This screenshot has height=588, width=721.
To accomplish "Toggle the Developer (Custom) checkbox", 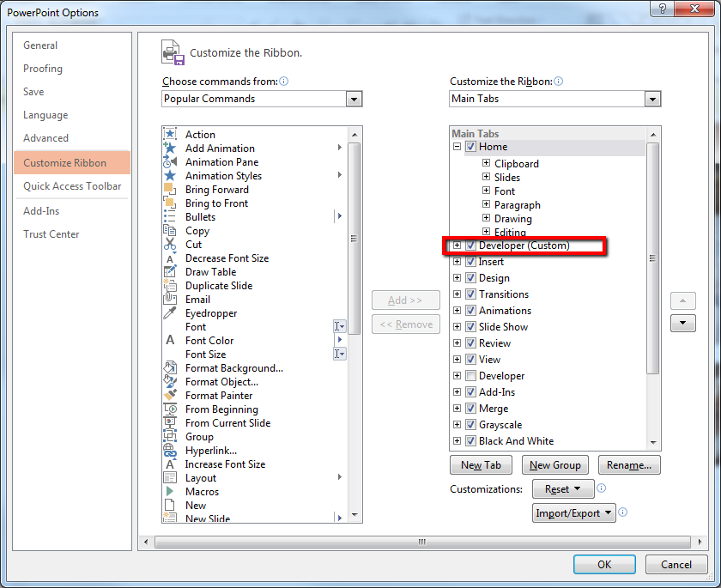I will pos(470,246).
